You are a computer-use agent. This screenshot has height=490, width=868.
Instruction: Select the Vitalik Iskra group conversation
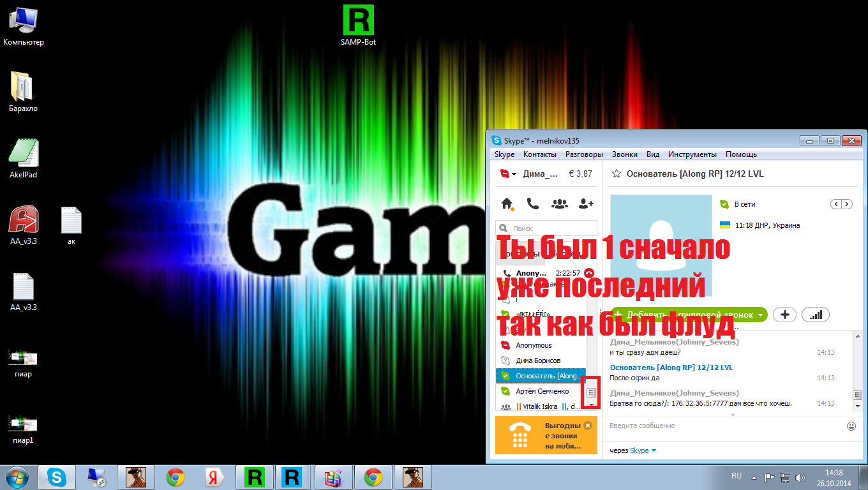point(542,406)
